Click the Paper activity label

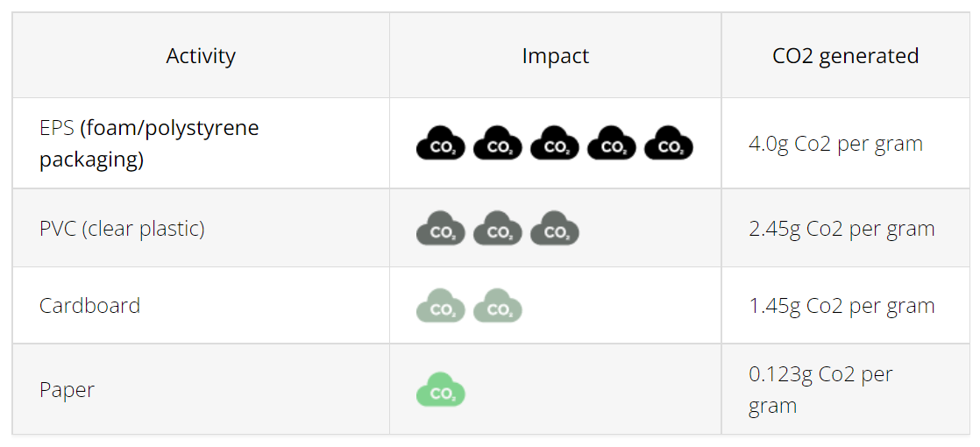pos(67,390)
